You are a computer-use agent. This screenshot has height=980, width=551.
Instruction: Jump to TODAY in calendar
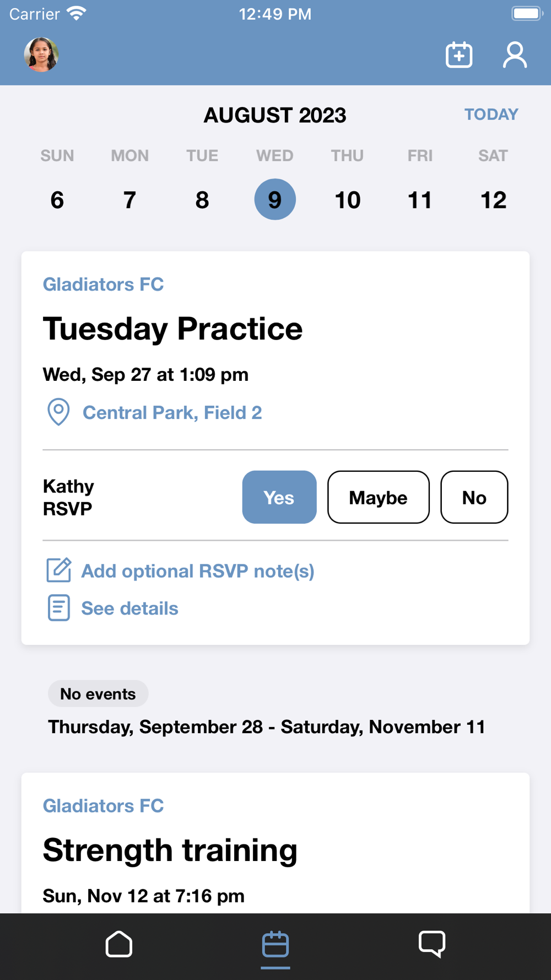(491, 114)
